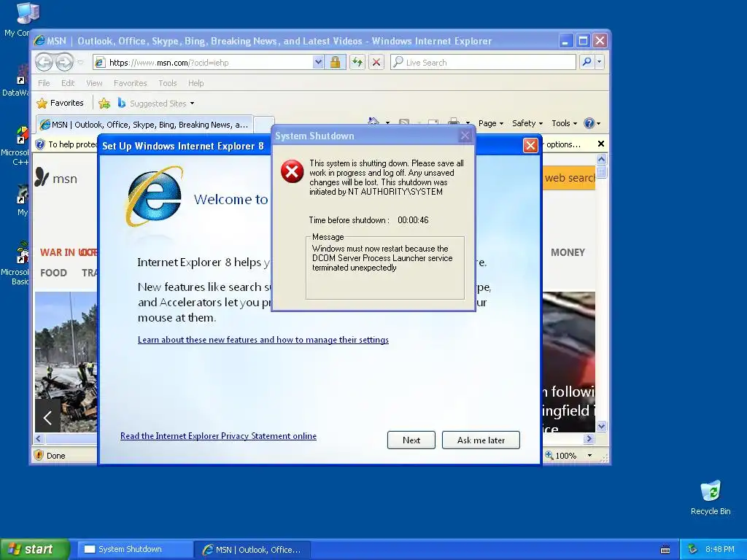Click the Windows start button
747x560 pixels.
point(35,549)
